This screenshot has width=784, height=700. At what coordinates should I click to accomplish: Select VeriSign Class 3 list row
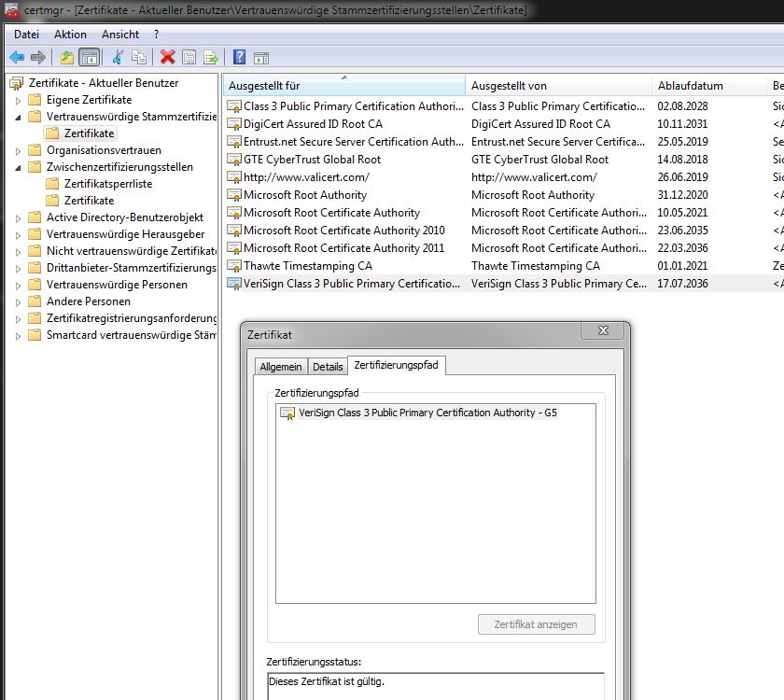coord(503,284)
